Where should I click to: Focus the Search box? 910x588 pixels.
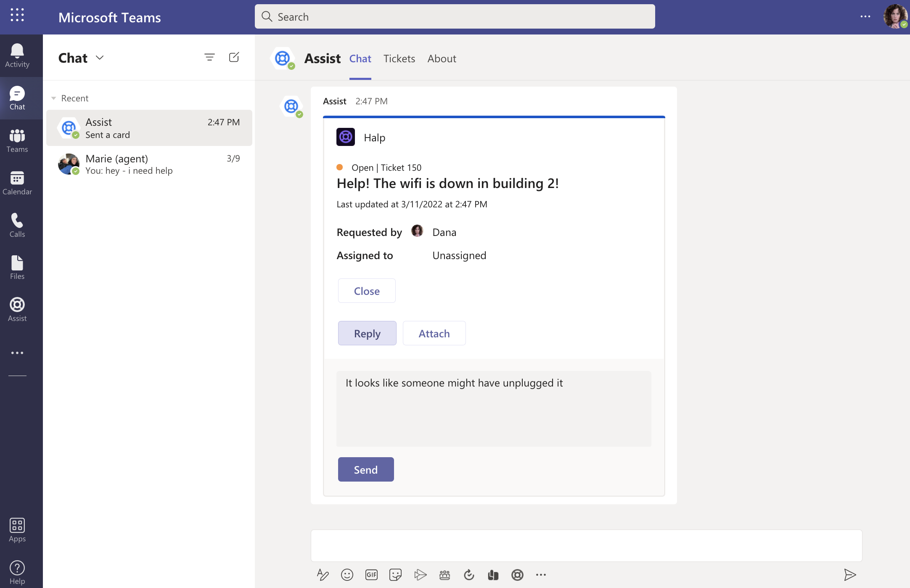coord(455,17)
